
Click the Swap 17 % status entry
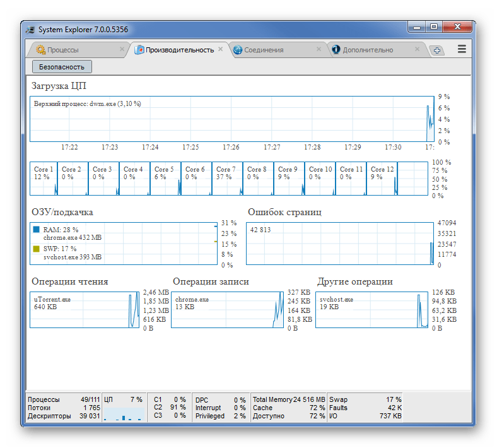coord(365,399)
